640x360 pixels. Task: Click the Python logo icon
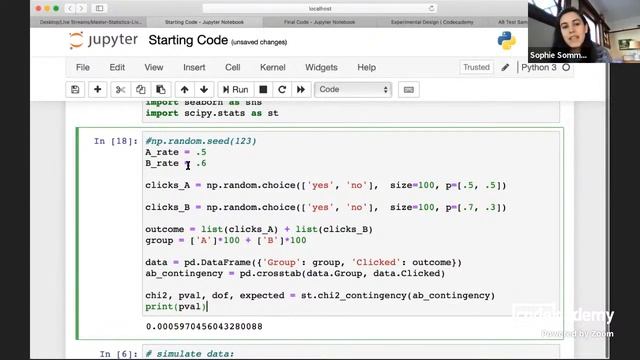507,40
